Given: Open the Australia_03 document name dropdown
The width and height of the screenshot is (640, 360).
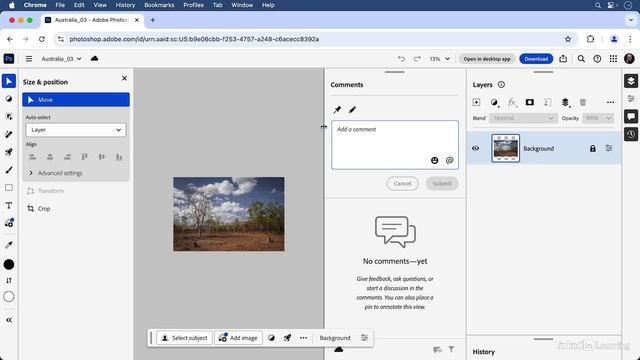Looking at the screenshot, I should [61, 59].
